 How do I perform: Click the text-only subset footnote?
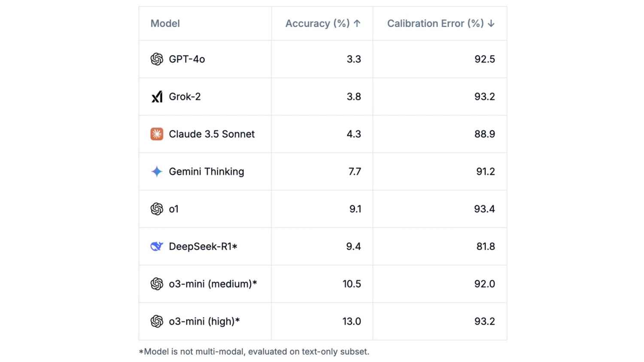tap(254, 352)
